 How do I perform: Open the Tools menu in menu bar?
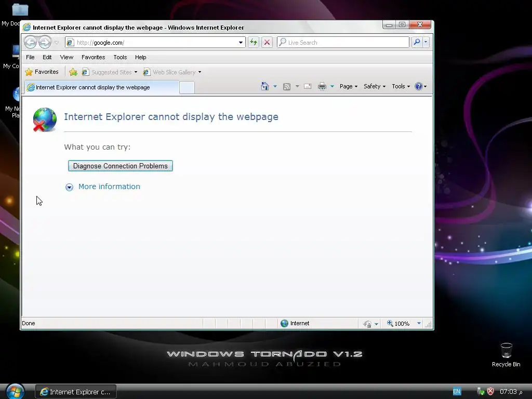point(120,57)
